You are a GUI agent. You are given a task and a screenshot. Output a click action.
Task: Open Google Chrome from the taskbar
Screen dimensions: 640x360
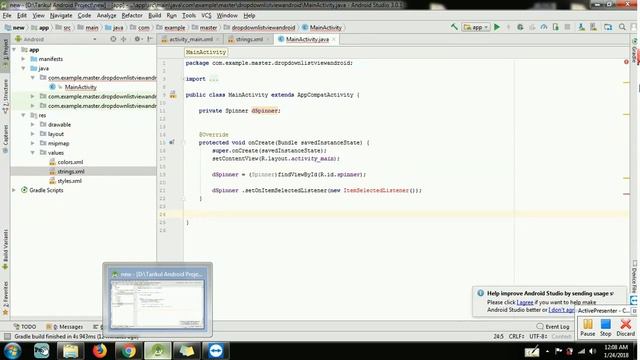128,351
